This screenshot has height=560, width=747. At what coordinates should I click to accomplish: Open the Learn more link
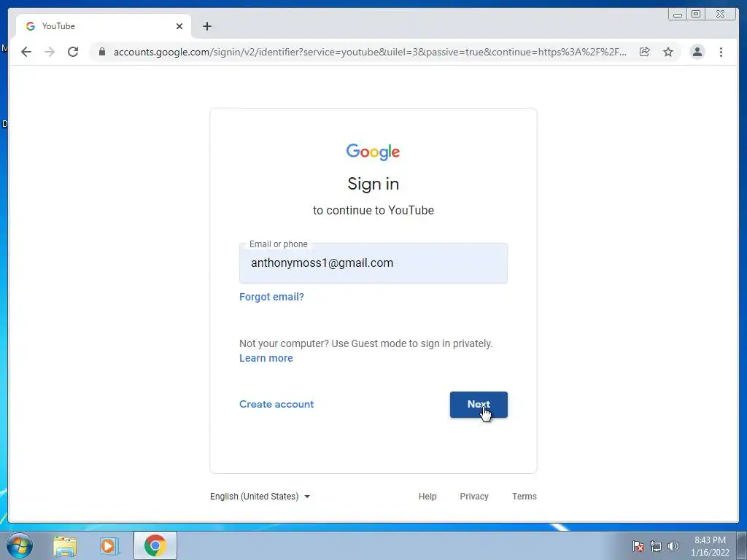pyautogui.click(x=266, y=358)
